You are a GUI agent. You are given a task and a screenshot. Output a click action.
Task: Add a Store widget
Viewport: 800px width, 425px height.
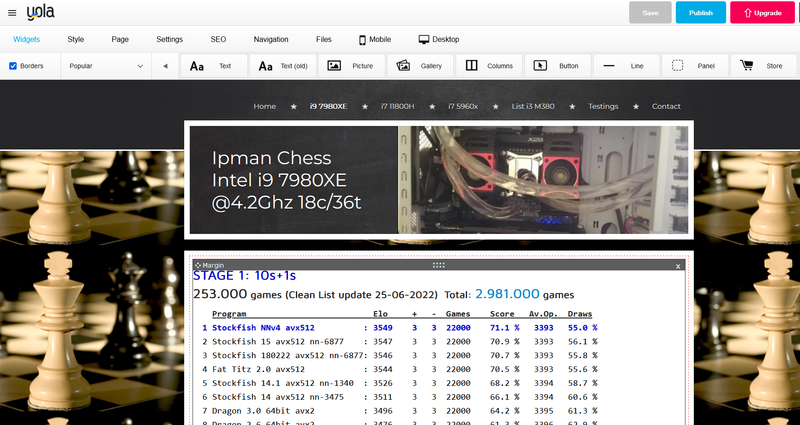763,66
